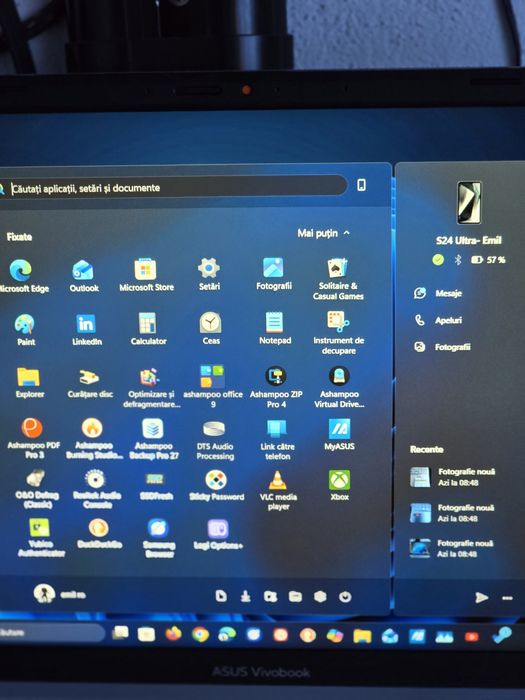Screen dimensions: 525x700
Task: Collapse pinned apps with Mai puțin
Action: [323, 233]
